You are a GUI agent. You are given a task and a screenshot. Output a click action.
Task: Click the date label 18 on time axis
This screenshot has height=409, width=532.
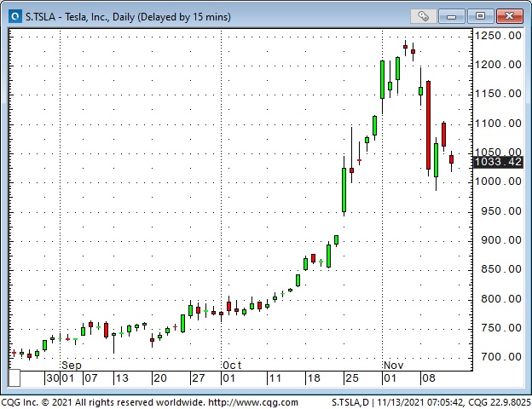click(314, 378)
